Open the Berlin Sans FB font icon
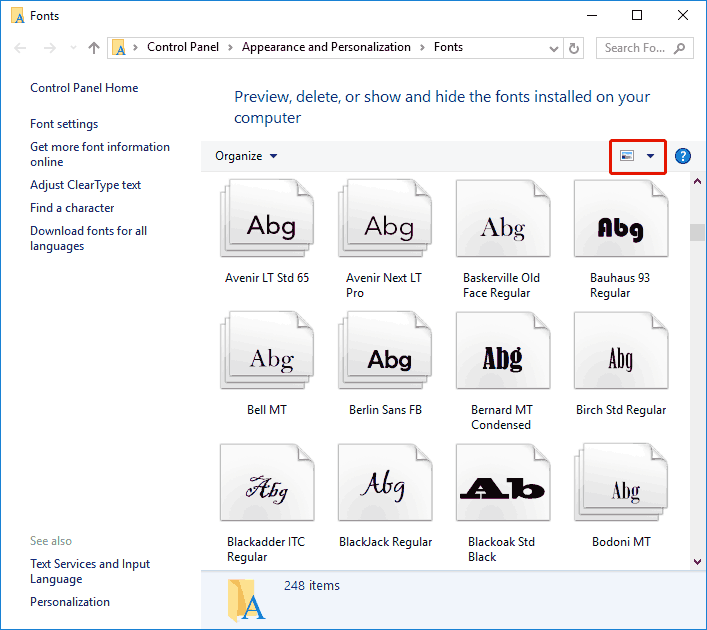The height and width of the screenshot is (630, 707). 385,350
